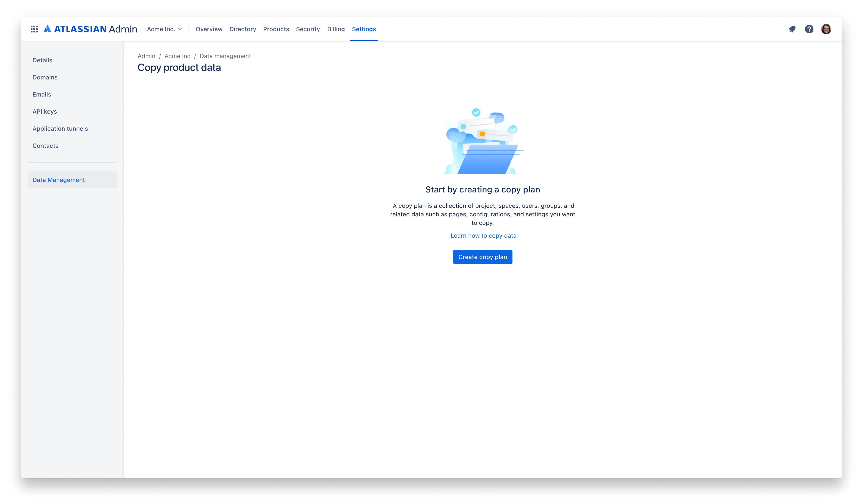Select the Settings tab
This screenshot has height=504, width=863.
(x=364, y=29)
